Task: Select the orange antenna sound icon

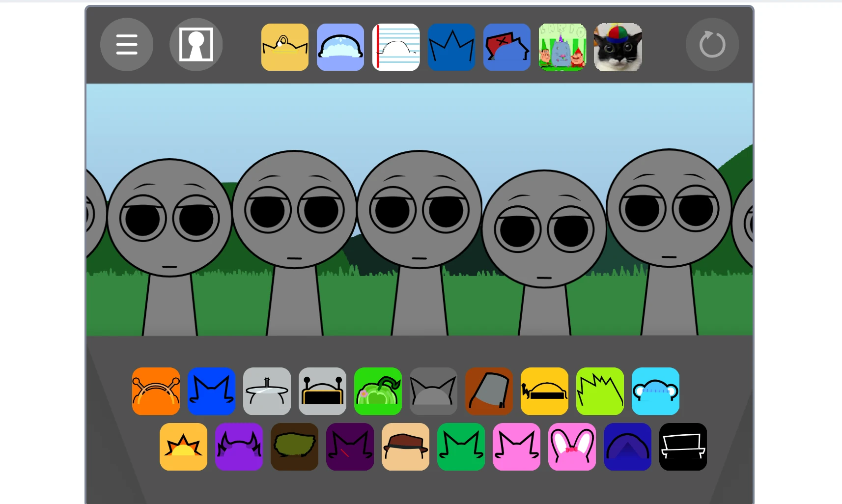Action: tap(156, 391)
